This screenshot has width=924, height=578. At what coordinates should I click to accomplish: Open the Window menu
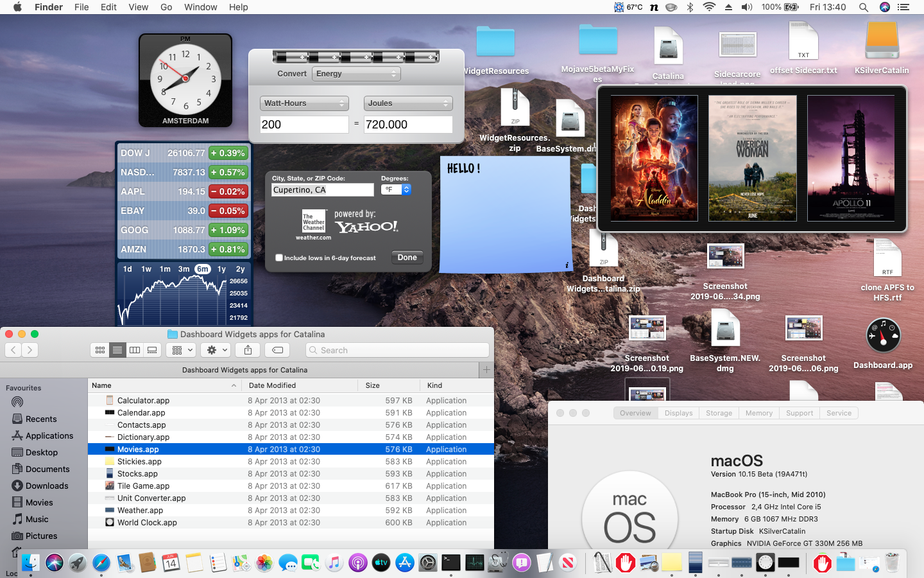click(x=201, y=7)
